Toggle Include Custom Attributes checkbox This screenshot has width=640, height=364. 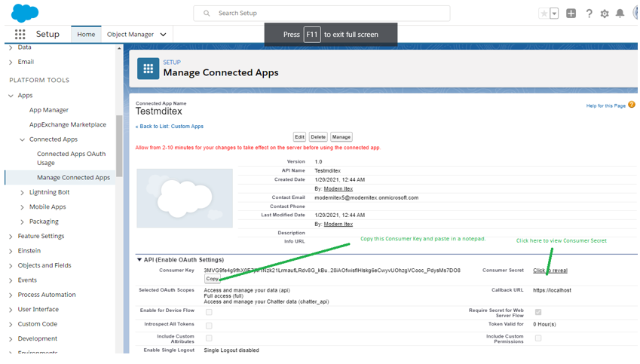click(209, 338)
